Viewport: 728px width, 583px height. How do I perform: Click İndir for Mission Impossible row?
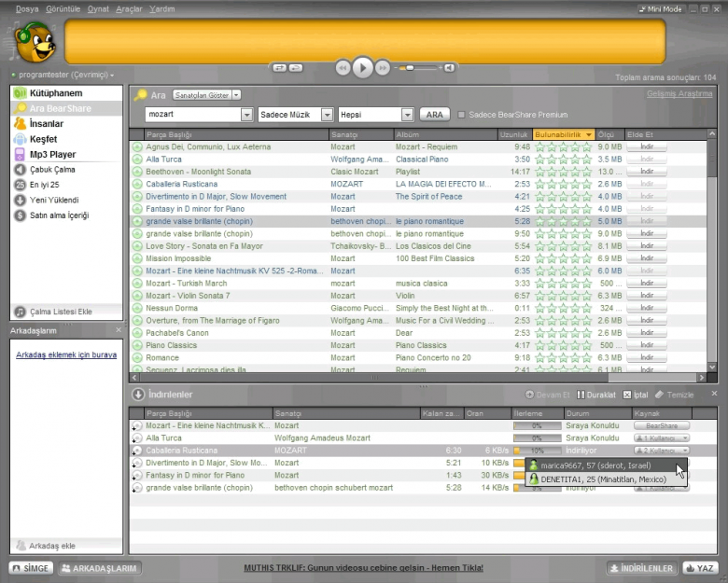pyautogui.click(x=647, y=258)
